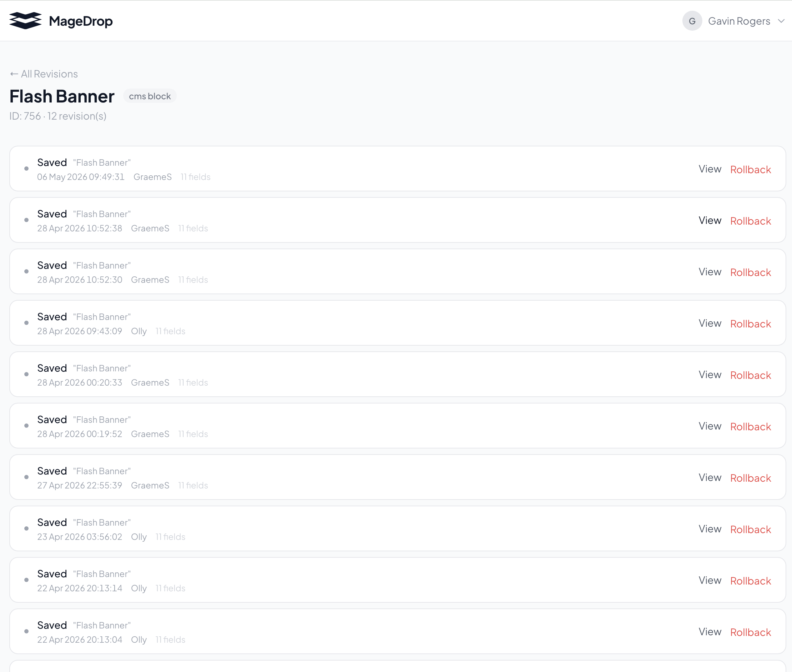Click the status dot of the 28 Apr 00:19:52 revision

pyautogui.click(x=26, y=426)
